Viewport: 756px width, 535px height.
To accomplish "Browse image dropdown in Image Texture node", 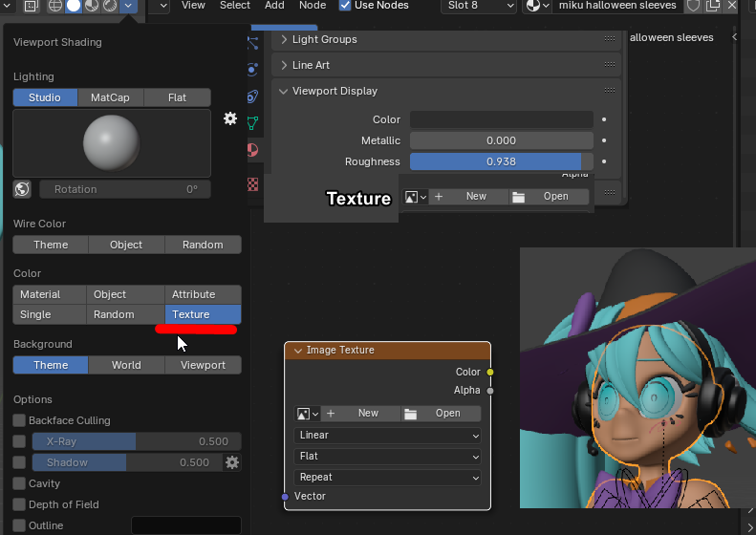I will coord(308,414).
